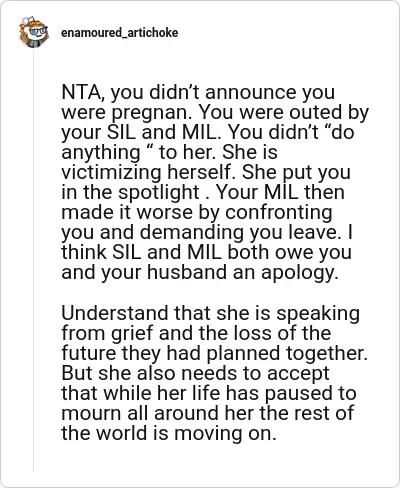This screenshot has height=488, width=400.
Task: Collapse the comment using the vertical thread line
Action: pos(33,260)
